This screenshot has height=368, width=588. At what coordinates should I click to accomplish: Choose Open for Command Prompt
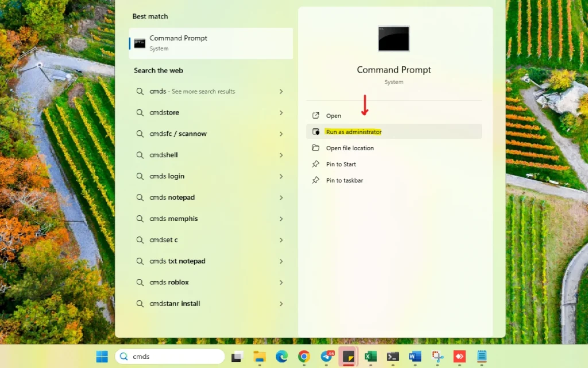pos(394,116)
